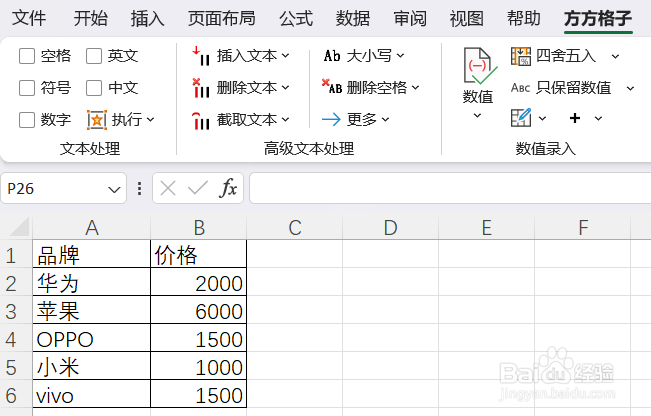Check the 符号 checkbox
This screenshot has height=416, width=651.
(x=27, y=88)
